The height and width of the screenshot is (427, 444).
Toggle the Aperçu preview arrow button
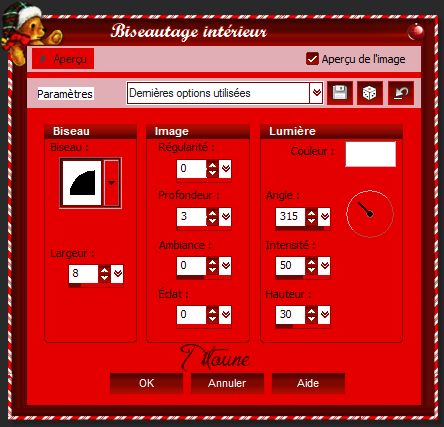pyautogui.click(x=63, y=59)
